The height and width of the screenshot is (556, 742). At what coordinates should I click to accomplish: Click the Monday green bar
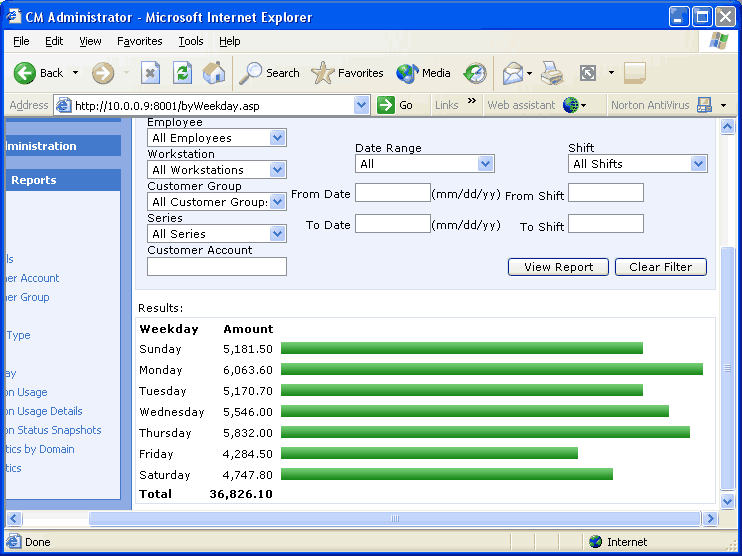point(492,369)
